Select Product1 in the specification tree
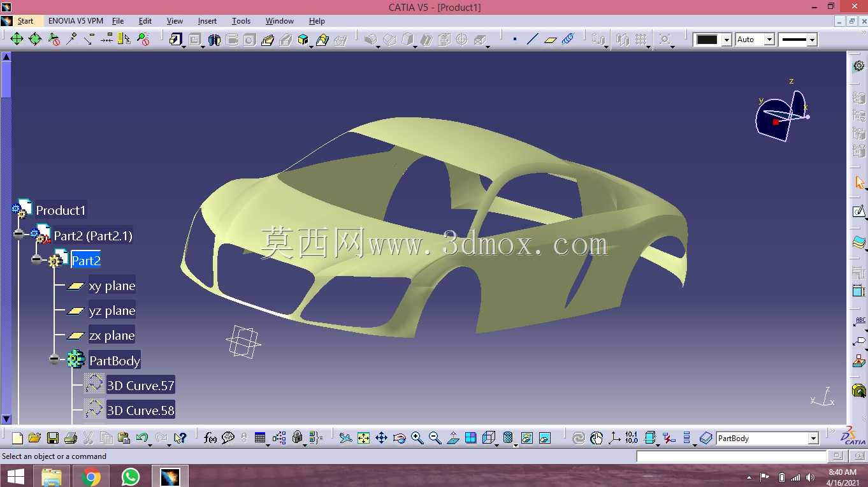 point(61,210)
